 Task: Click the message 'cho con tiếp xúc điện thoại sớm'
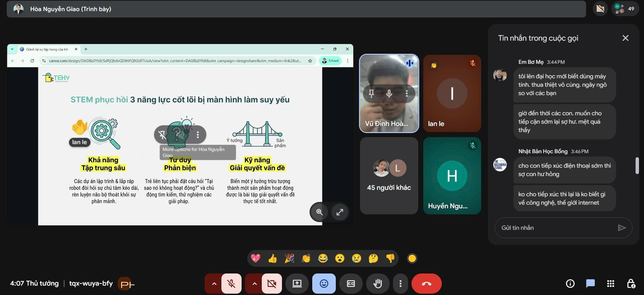point(565,170)
